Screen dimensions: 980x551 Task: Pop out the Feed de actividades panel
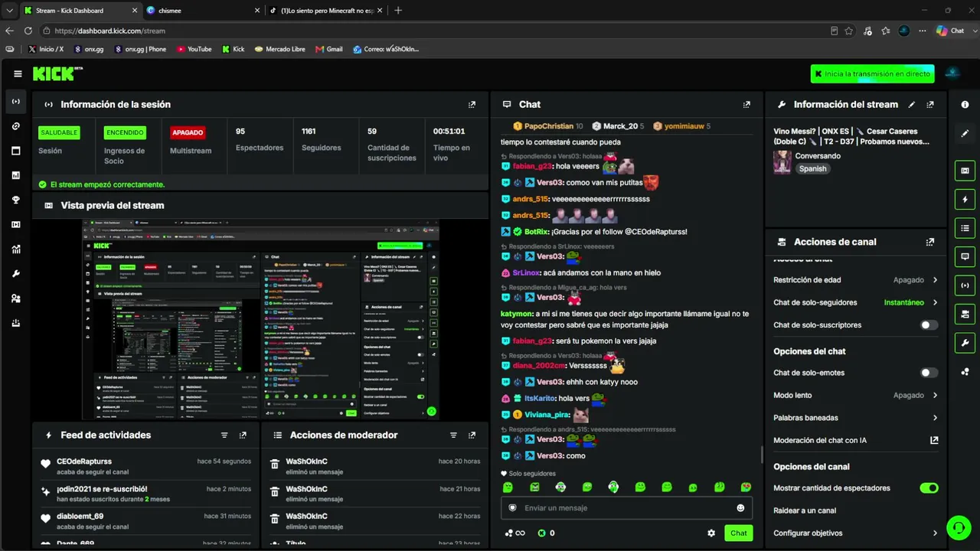coord(243,435)
